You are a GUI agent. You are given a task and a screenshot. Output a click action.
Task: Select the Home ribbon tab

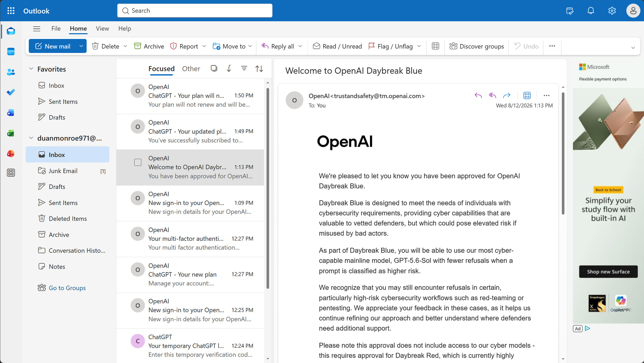click(78, 29)
